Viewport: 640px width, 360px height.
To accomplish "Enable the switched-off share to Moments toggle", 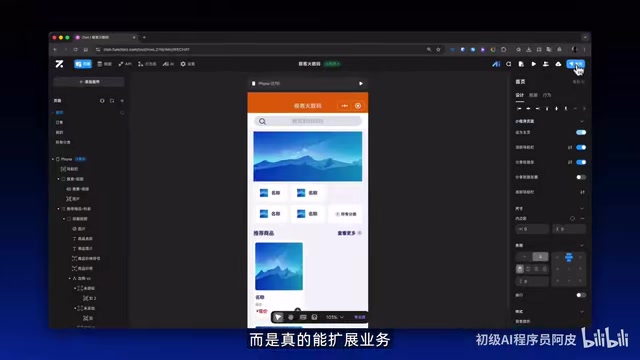I will pyautogui.click(x=581, y=177).
